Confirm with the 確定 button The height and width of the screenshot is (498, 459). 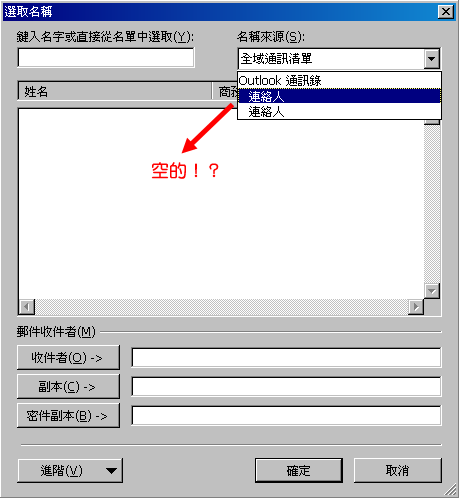[x=299, y=471]
